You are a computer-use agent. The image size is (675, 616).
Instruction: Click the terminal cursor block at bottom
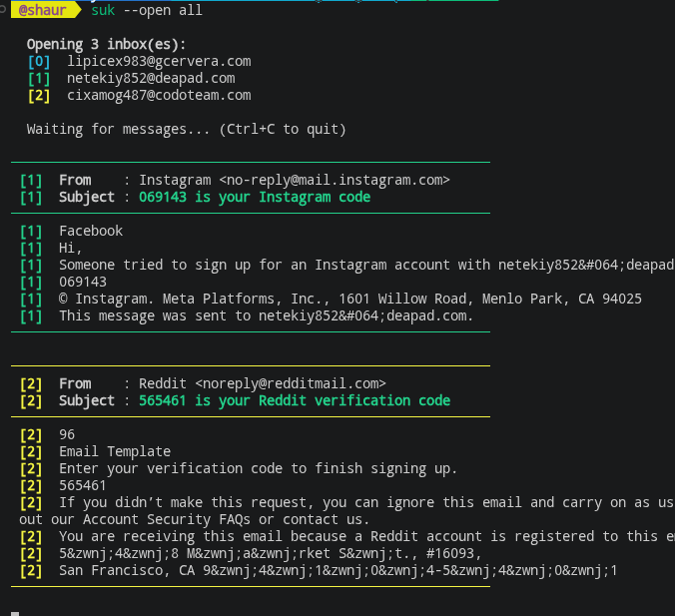click(x=15, y=613)
